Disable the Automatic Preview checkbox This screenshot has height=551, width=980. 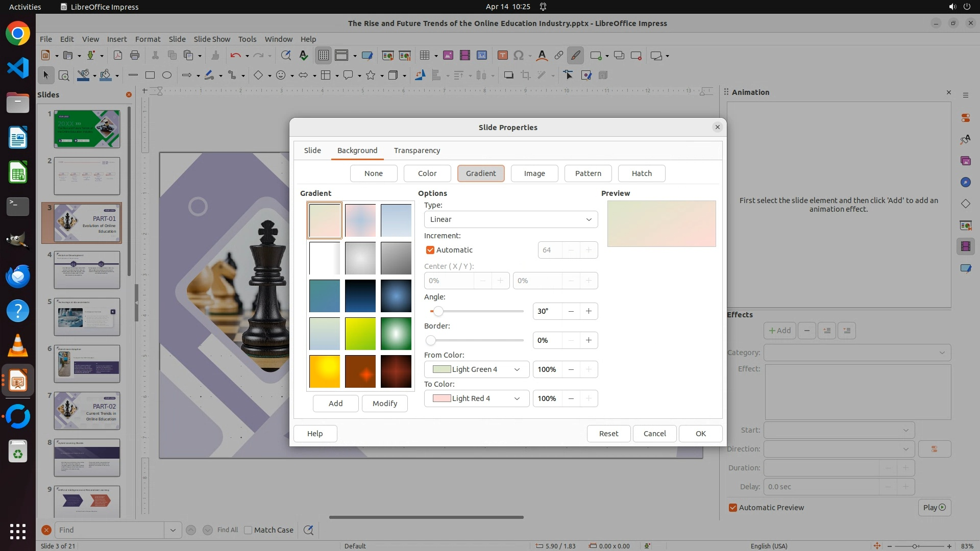tap(733, 508)
